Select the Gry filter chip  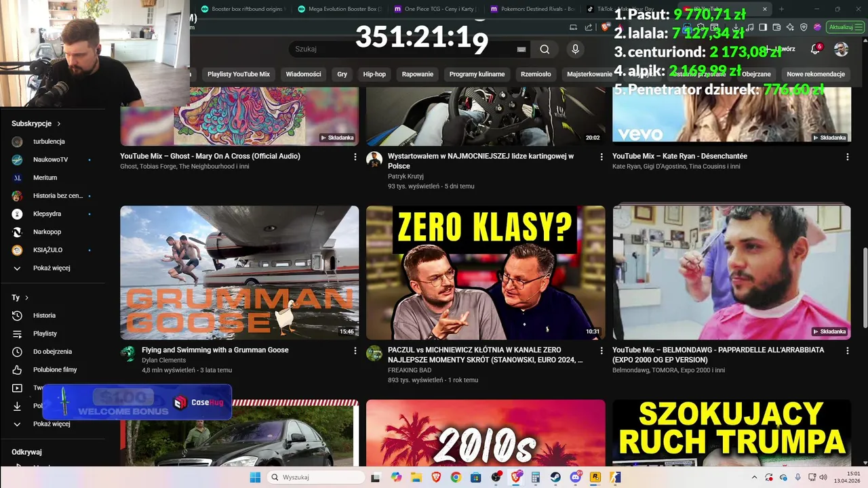[x=342, y=74]
